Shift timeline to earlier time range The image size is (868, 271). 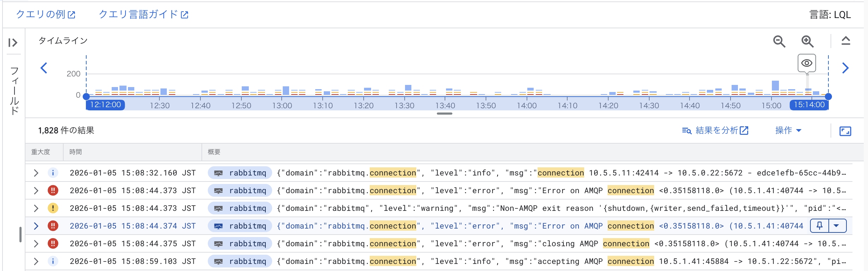(44, 68)
